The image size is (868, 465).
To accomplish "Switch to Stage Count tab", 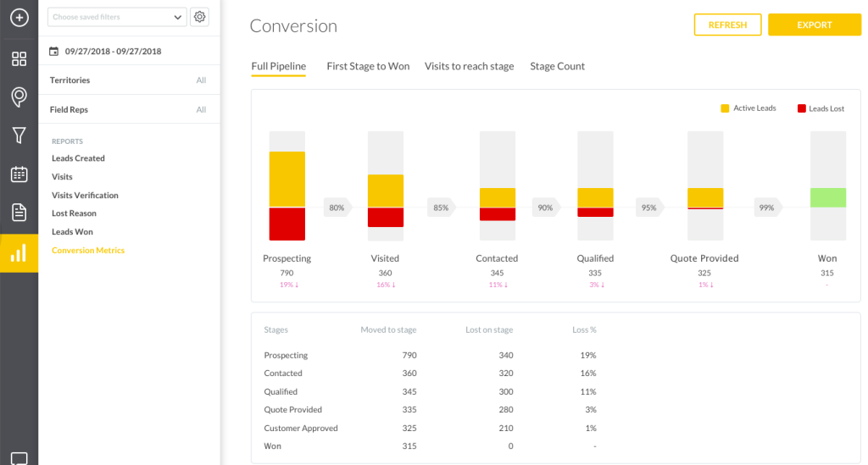I will click(557, 66).
